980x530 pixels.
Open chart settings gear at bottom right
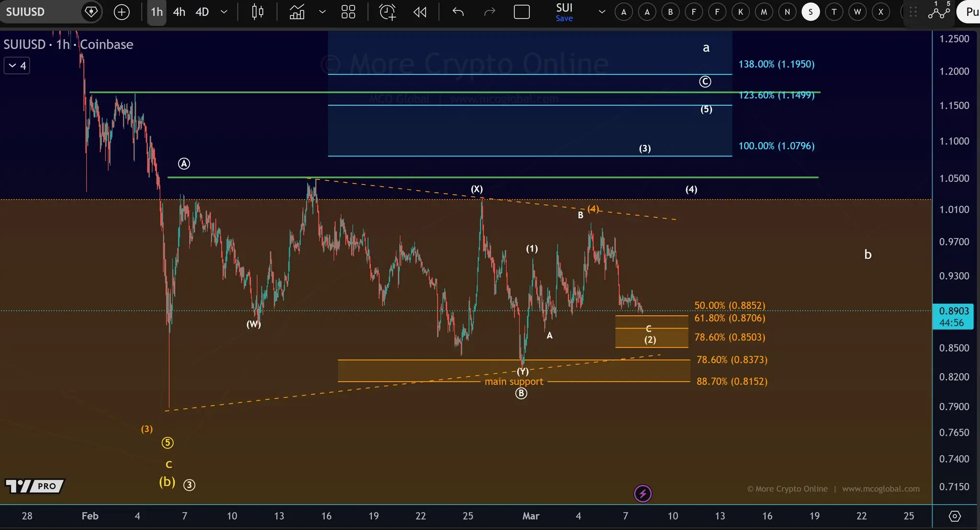pos(955,516)
